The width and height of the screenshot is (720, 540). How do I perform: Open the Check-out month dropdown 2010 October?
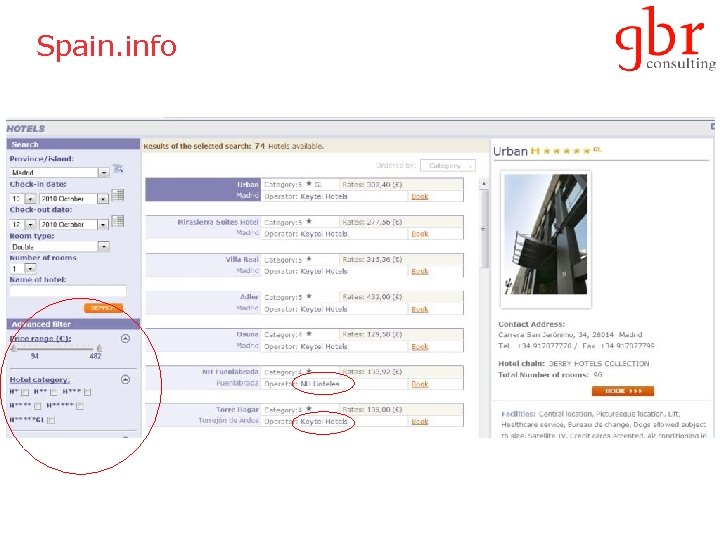point(73,225)
